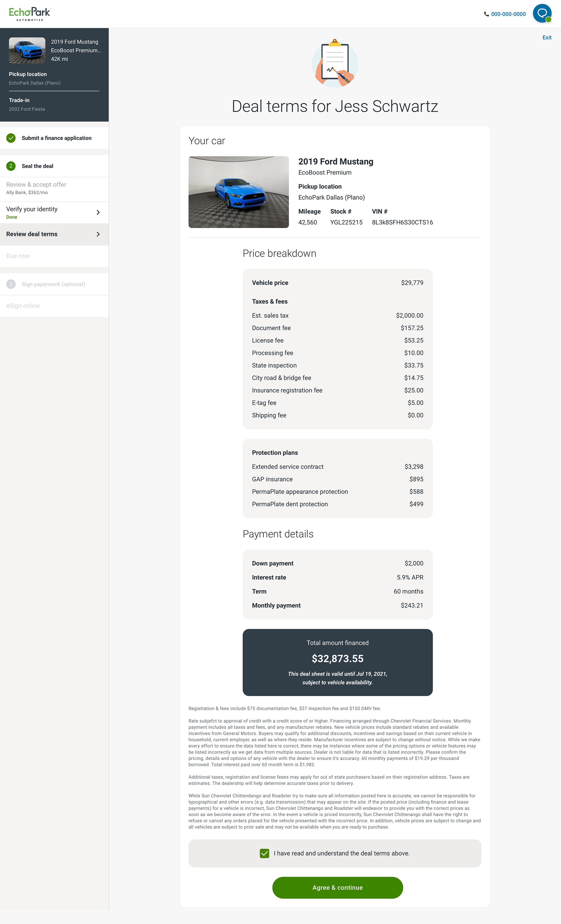Image resolution: width=561 pixels, height=924 pixels.
Task: Click Insurance registration fee label
Action: click(287, 390)
